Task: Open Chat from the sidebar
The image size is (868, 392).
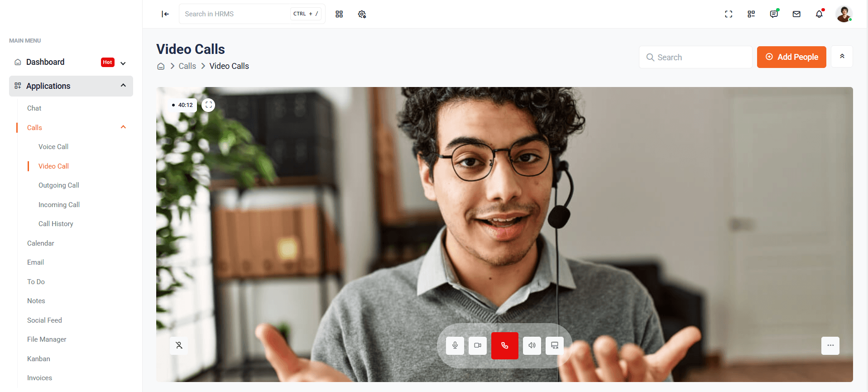Action: pyautogui.click(x=34, y=108)
